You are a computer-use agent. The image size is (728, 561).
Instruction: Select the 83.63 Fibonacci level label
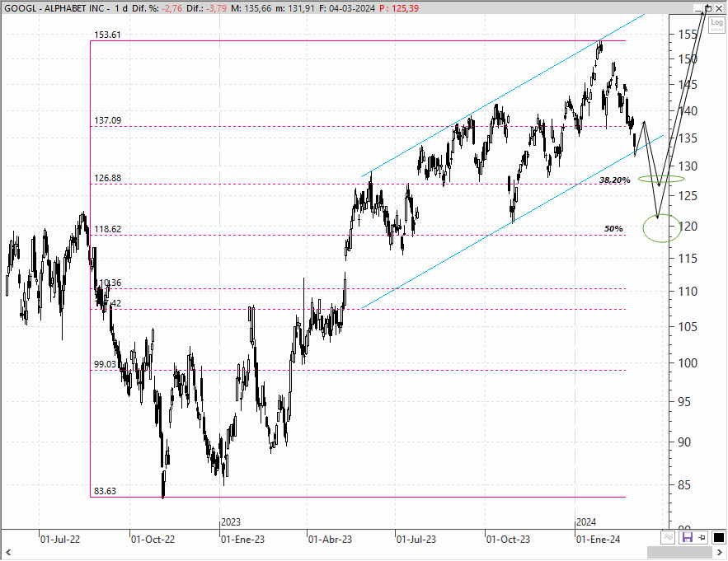(x=105, y=491)
